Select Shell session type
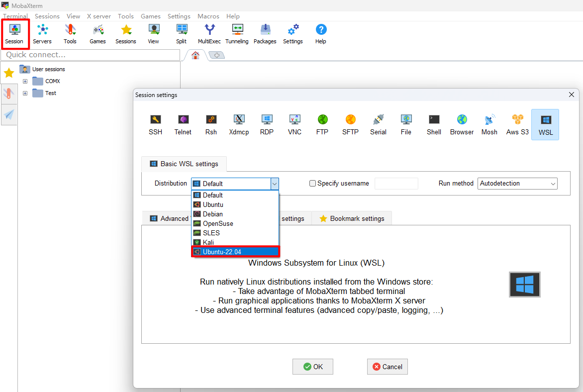583x392 pixels. click(x=434, y=124)
